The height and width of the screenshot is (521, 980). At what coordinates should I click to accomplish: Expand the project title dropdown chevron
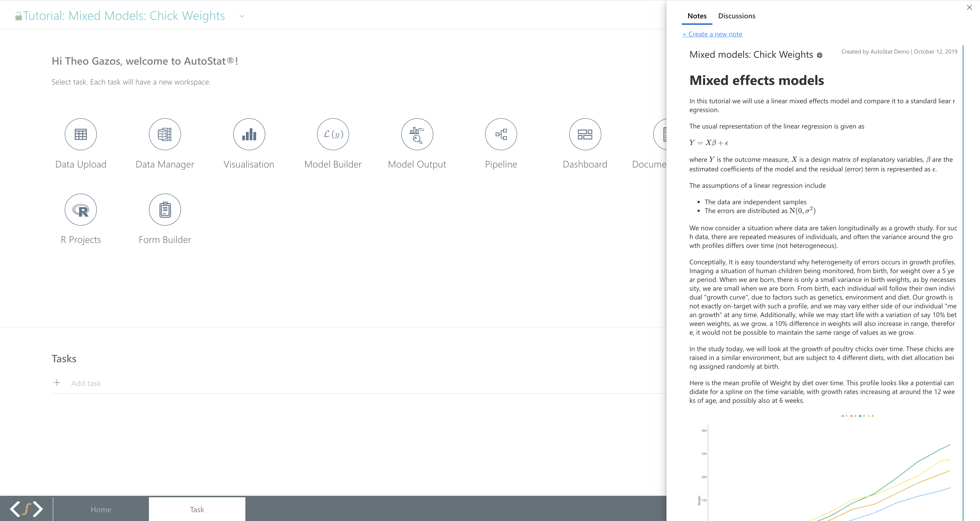(x=242, y=16)
